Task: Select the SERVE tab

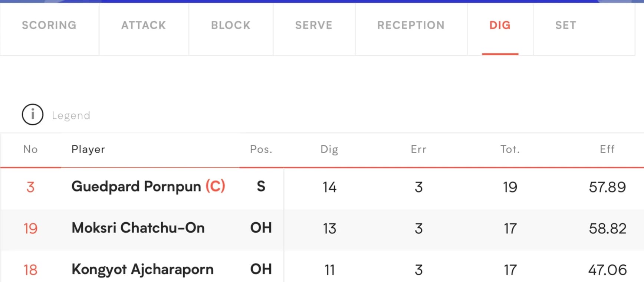Action: click(314, 25)
